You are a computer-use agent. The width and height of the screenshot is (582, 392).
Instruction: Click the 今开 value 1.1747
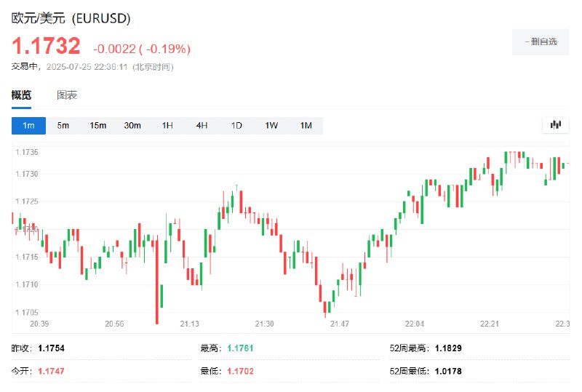[51, 371]
